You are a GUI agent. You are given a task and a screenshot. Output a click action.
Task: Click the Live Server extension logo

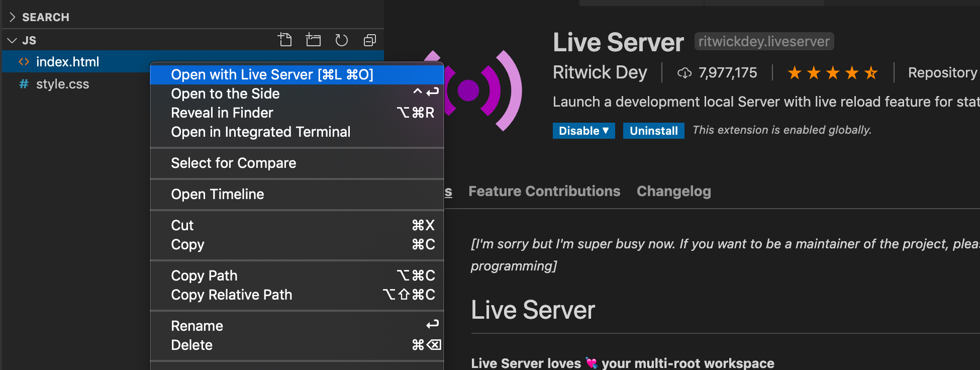pyautogui.click(x=472, y=90)
